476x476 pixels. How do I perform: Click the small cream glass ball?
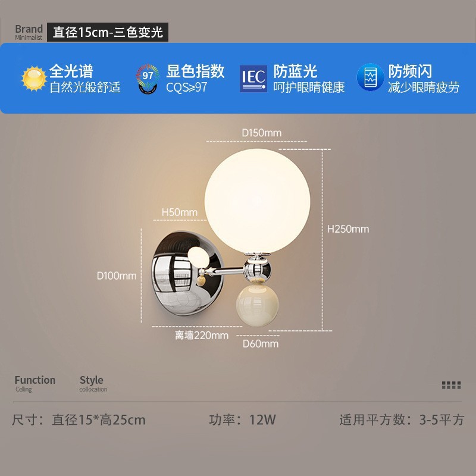(257, 306)
